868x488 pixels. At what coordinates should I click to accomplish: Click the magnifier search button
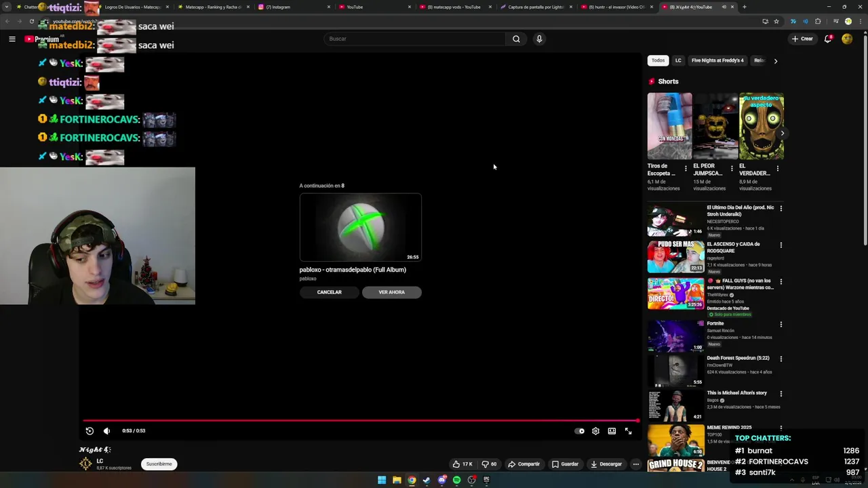tap(516, 39)
